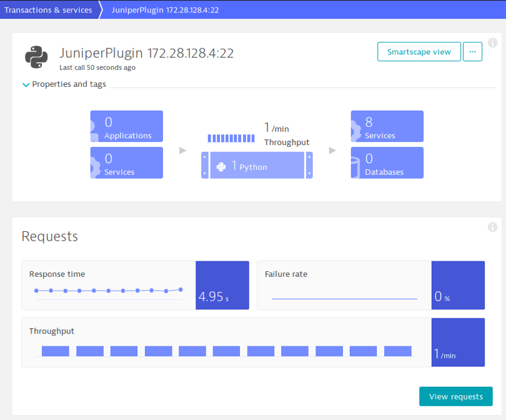Open the 8 Services called tile
The image size is (506, 420).
pos(387,126)
